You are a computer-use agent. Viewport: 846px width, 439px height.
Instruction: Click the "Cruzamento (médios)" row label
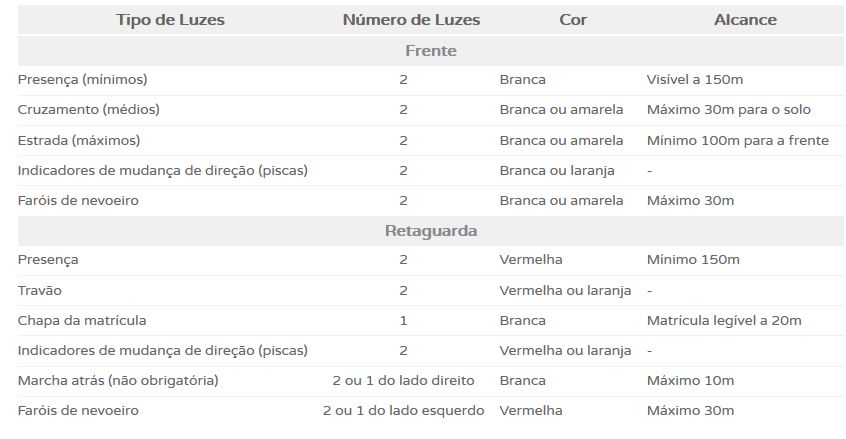point(88,110)
